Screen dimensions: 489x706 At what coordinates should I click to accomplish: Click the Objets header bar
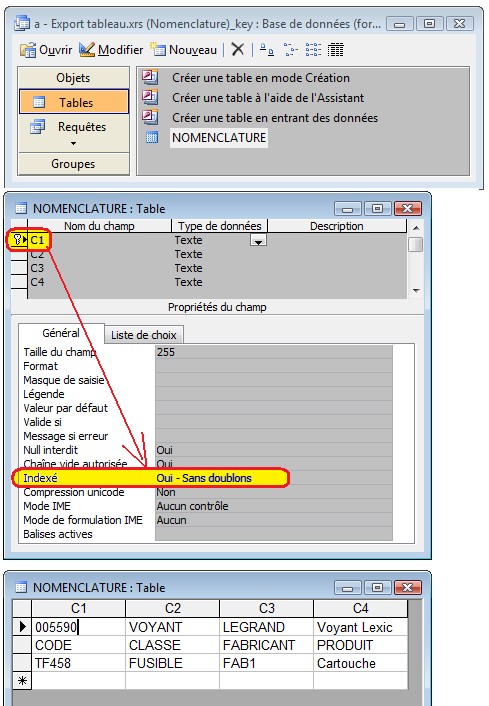click(73, 77)
